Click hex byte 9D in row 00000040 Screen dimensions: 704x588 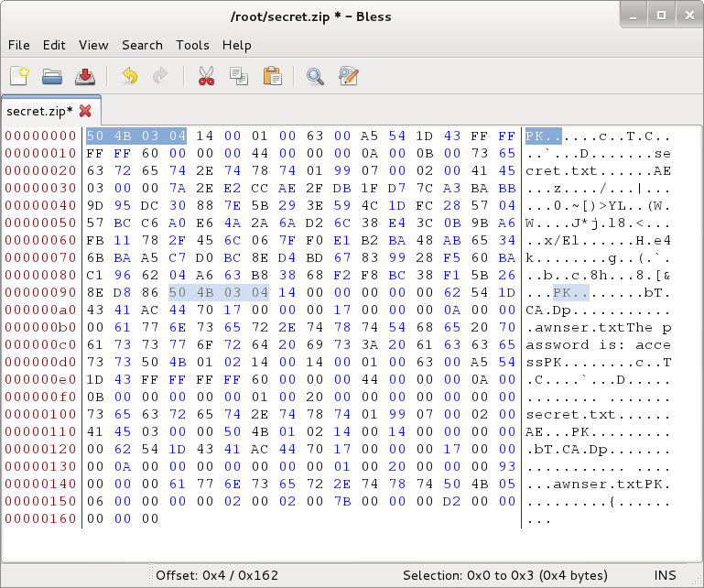(95, 205)
